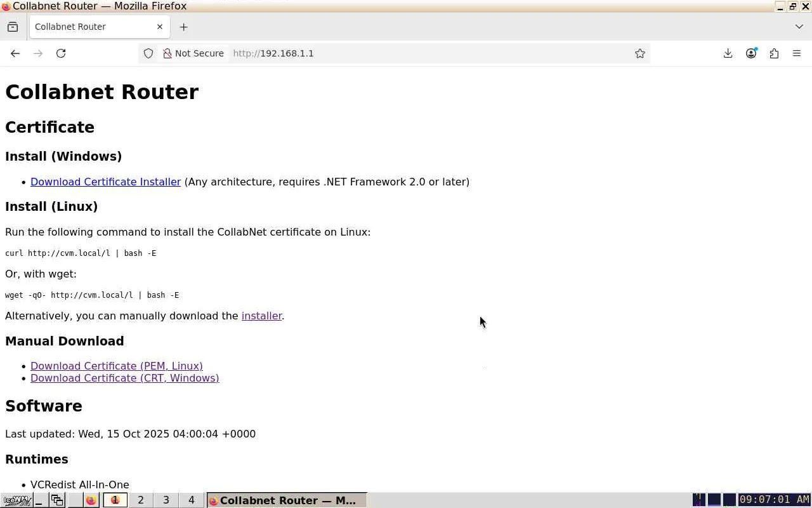Click the Not Secure lock icon
The image size is (812, 508).
(x=167, y=53)
